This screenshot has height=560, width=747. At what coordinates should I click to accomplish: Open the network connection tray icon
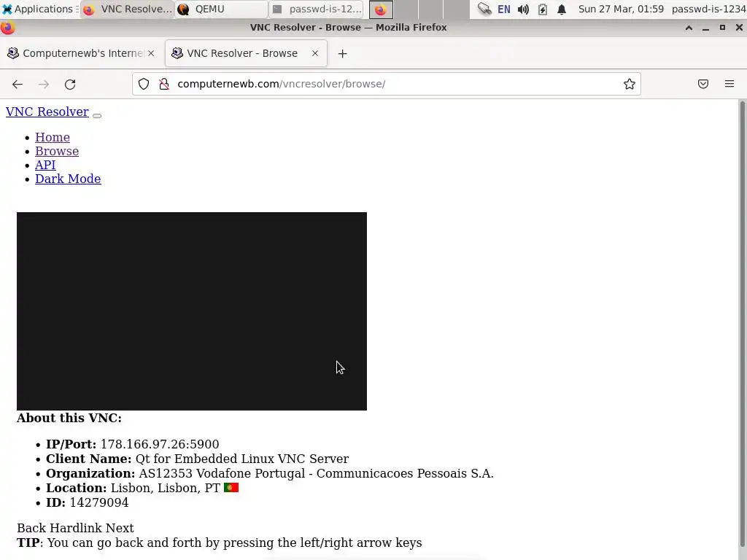(484, 9)
